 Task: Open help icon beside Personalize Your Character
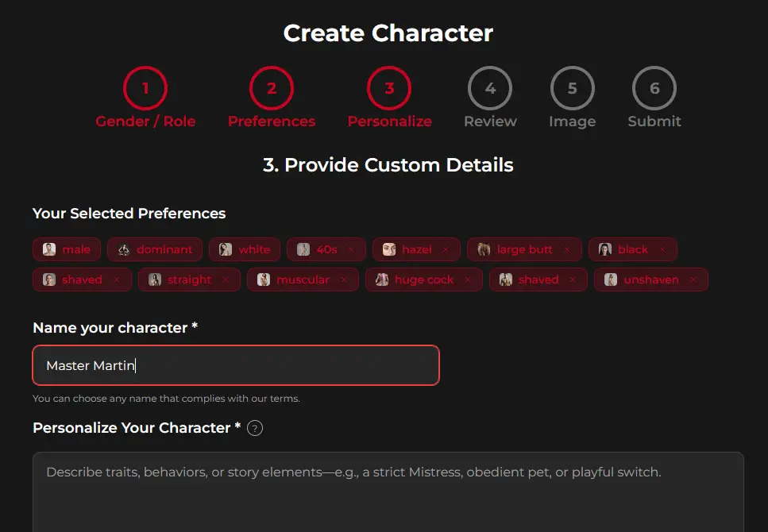[x=254, y=429]
